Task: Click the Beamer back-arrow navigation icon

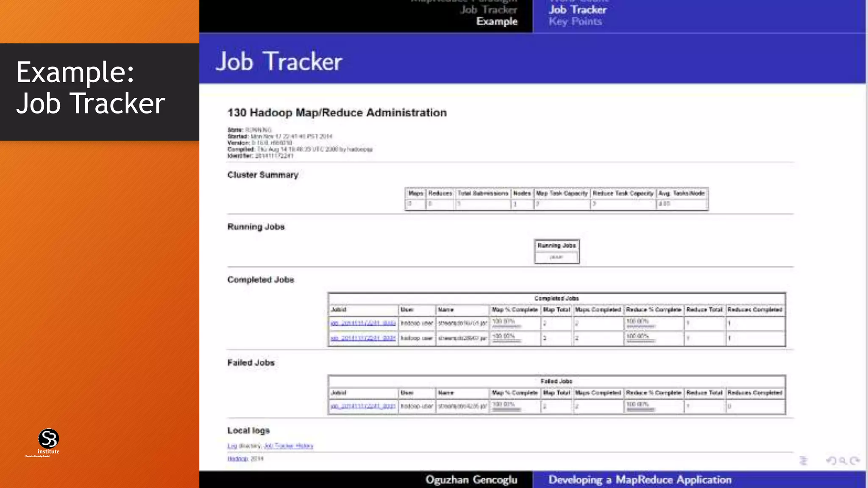Action: 831,460
